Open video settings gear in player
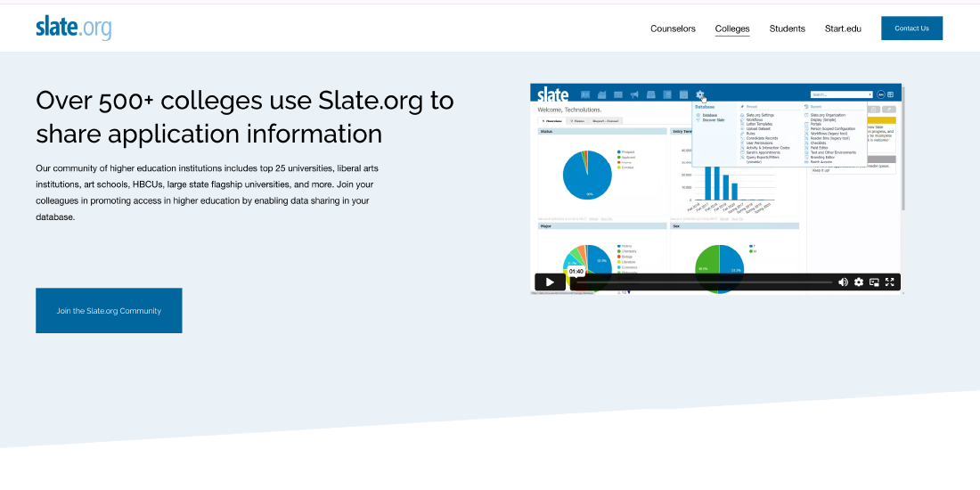 pos(859,282)
